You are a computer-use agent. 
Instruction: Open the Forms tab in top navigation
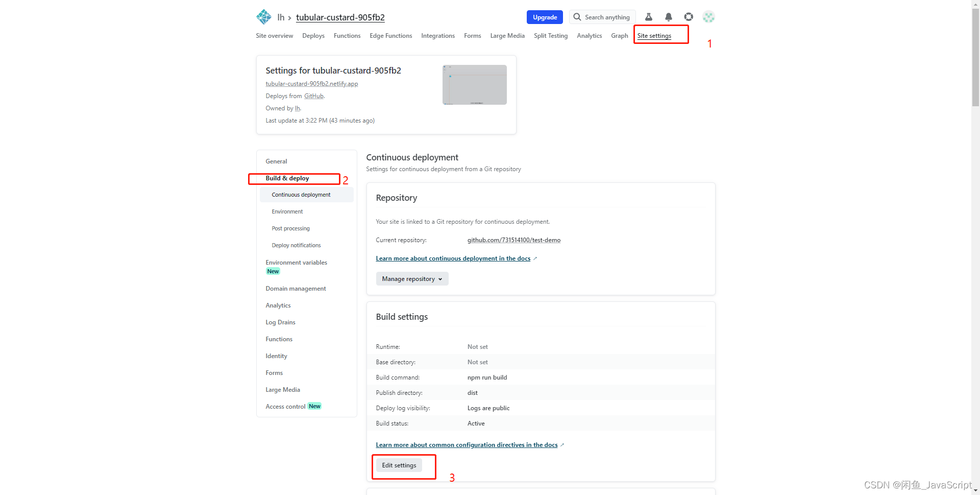coord(473,36)
